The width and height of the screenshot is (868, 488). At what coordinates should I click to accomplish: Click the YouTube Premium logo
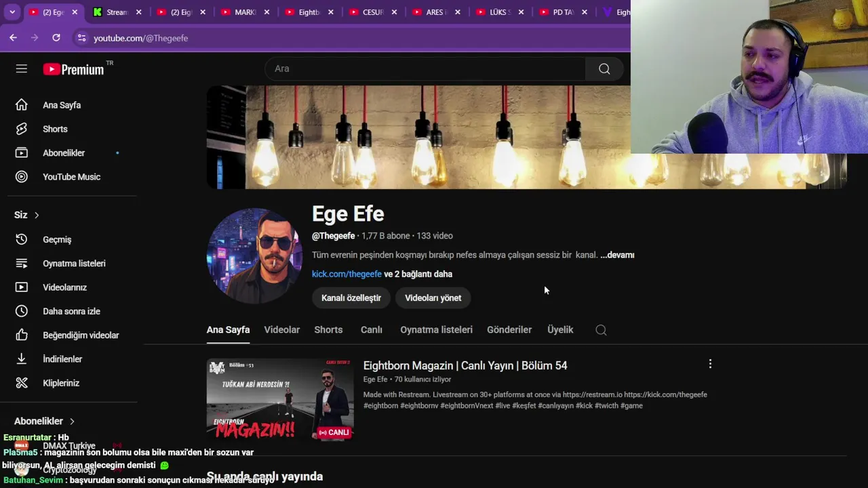click(x=74, y=69)
